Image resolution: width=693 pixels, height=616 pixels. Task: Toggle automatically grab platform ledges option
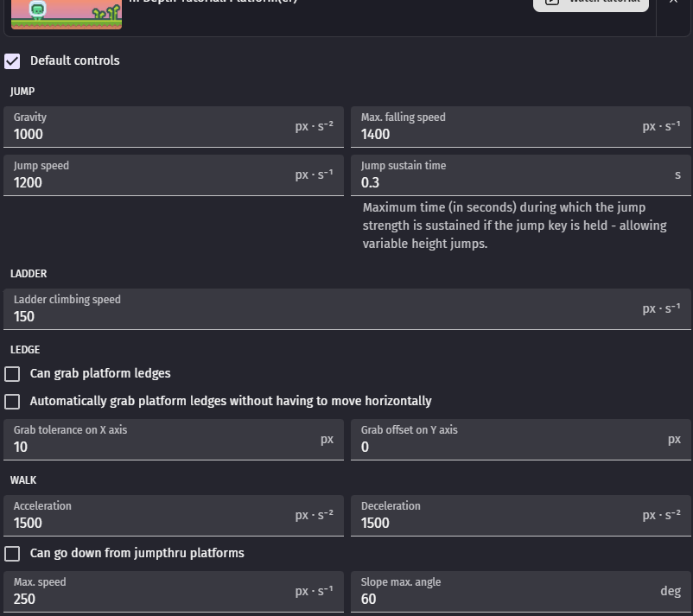(x=12, y=401)
